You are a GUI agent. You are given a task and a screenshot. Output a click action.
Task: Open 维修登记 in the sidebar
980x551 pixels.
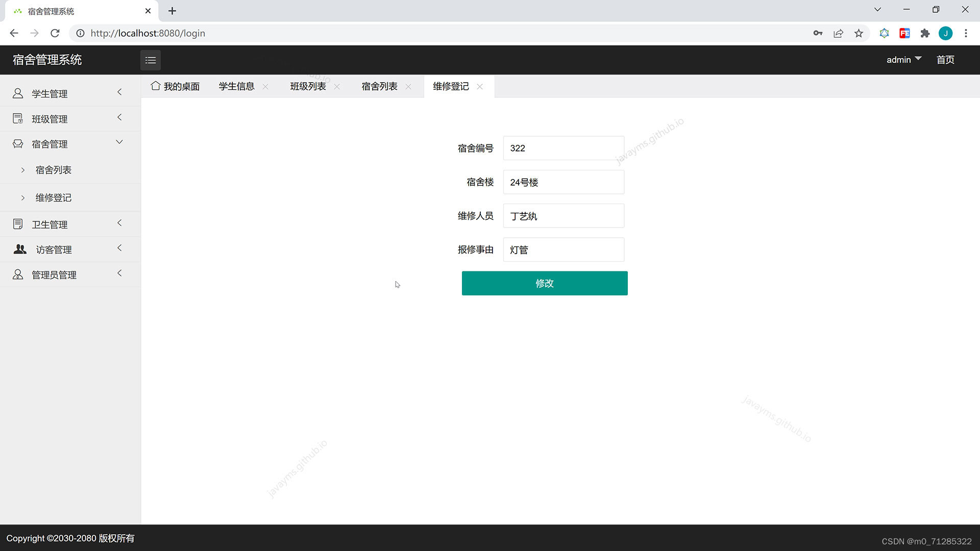[x=54, y=197]
